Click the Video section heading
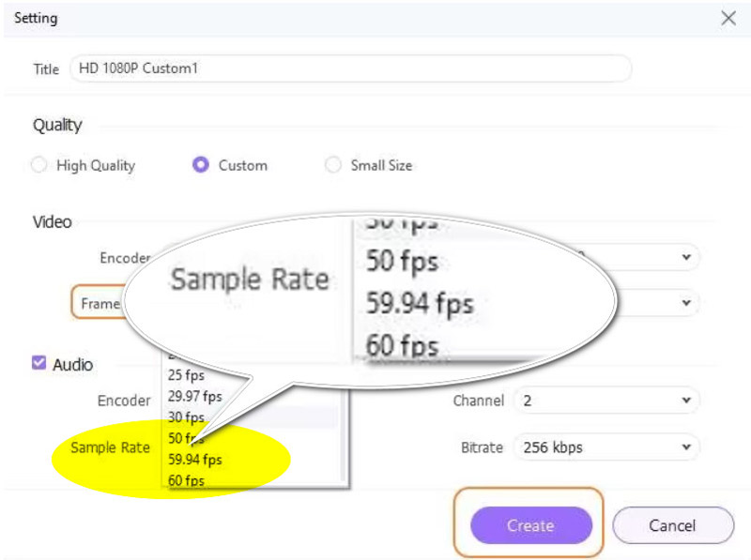The image size is (751, 560). click(53, 222)
